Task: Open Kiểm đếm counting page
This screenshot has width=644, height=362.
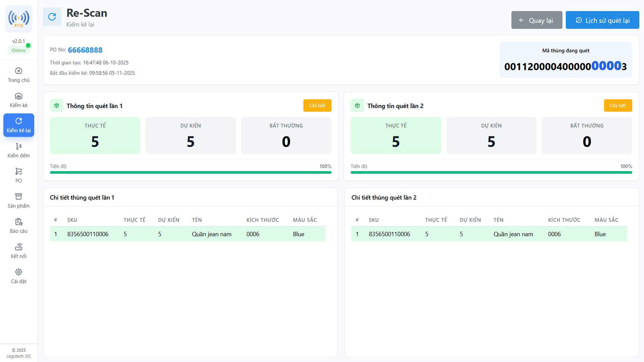Action: click(19, 150)
